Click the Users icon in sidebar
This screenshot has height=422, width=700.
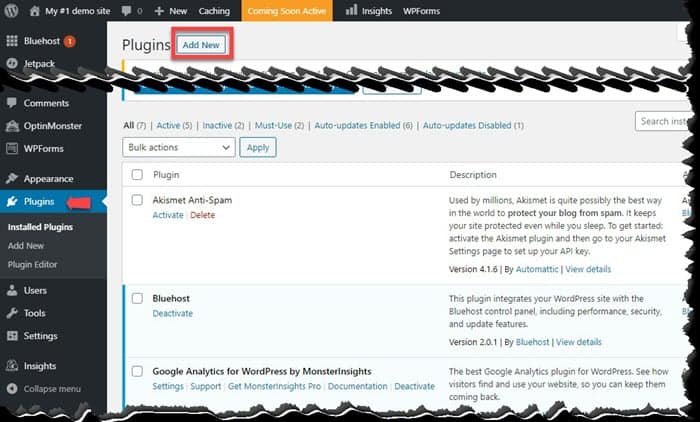(x=12, y=290)
